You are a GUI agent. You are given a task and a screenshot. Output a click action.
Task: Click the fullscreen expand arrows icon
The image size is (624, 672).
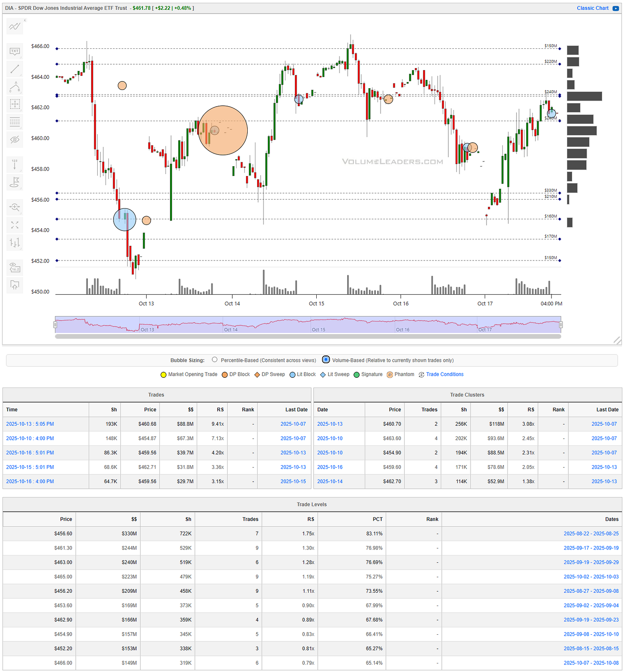[15, 225]
